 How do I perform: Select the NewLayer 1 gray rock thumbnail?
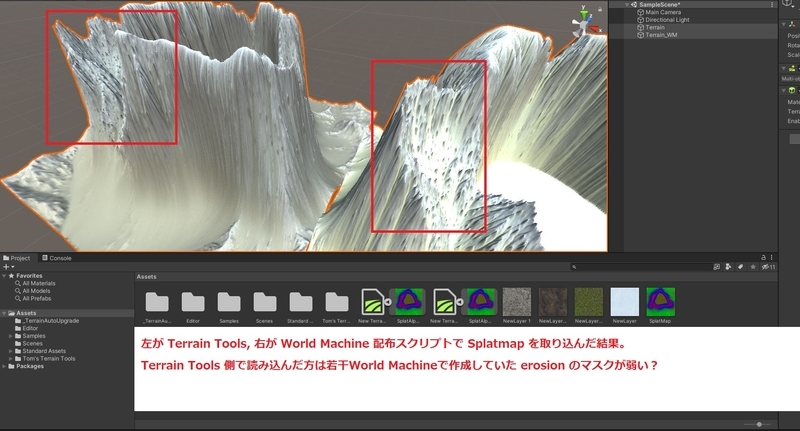pos(517,302)
